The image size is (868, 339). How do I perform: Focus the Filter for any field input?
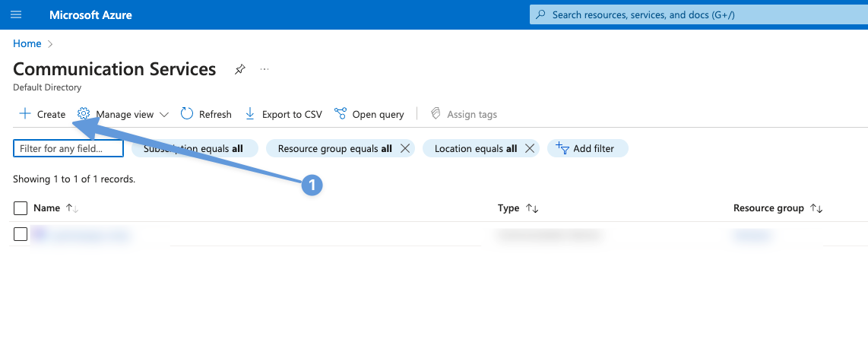coord(68,148)
